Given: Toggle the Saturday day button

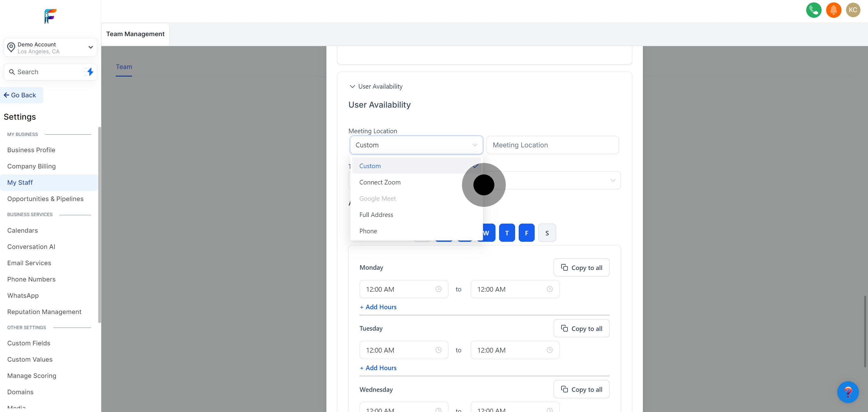Looking at the screenshot, I should pyautogui.click(x=547, y=233).
